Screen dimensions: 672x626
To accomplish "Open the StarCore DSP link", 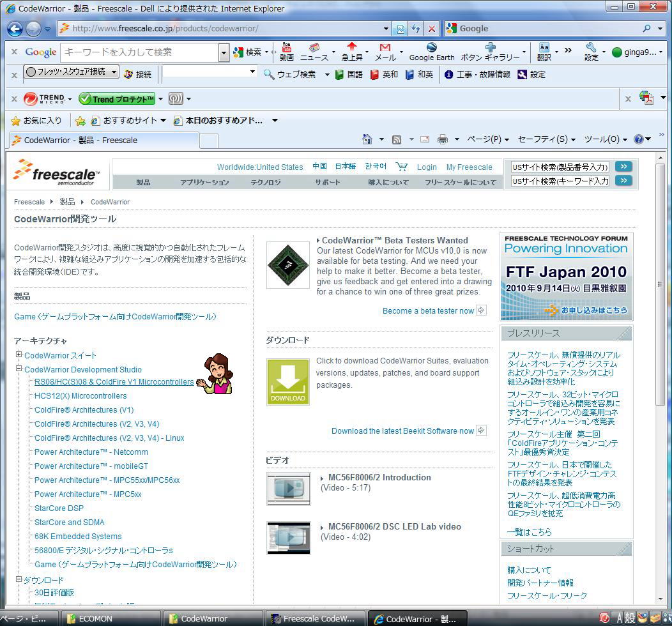I will [x=59, y=508].
